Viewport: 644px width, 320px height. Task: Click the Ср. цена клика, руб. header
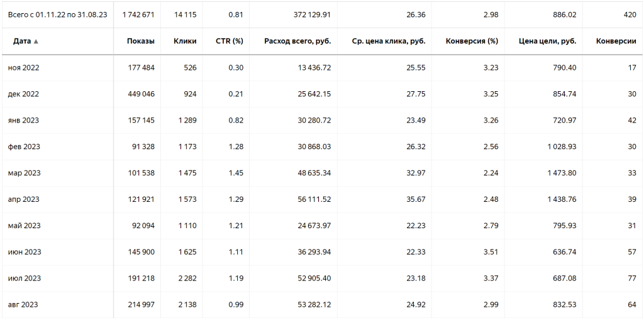coord(389,41)
